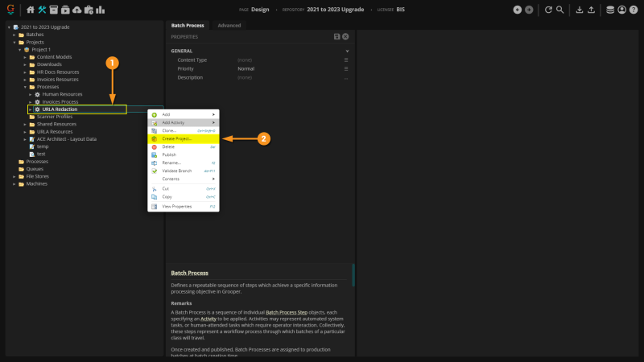Refresh using the circular arrow icon

click(548, 10)
